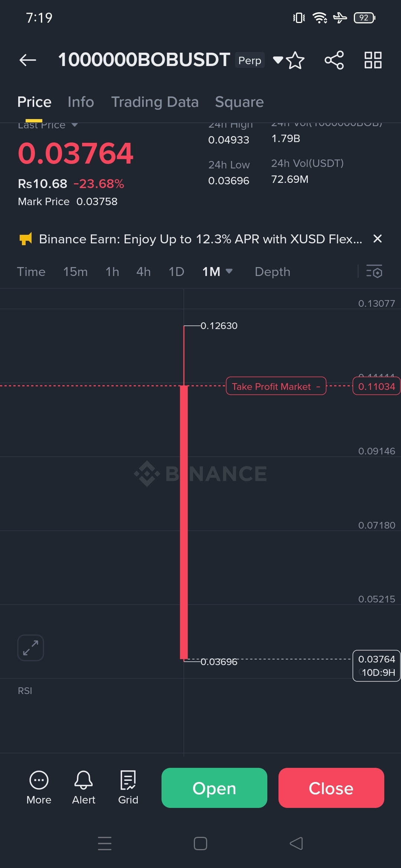Screen dimensions: 401x868
Task: Expand chart to fullscreen
Action: (x=31, y=648)
